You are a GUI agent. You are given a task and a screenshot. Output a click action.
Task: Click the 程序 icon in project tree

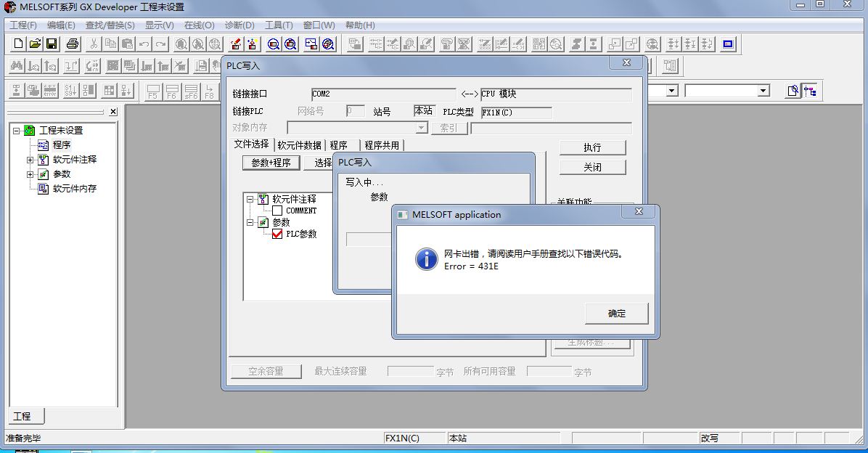pos(44,145)
